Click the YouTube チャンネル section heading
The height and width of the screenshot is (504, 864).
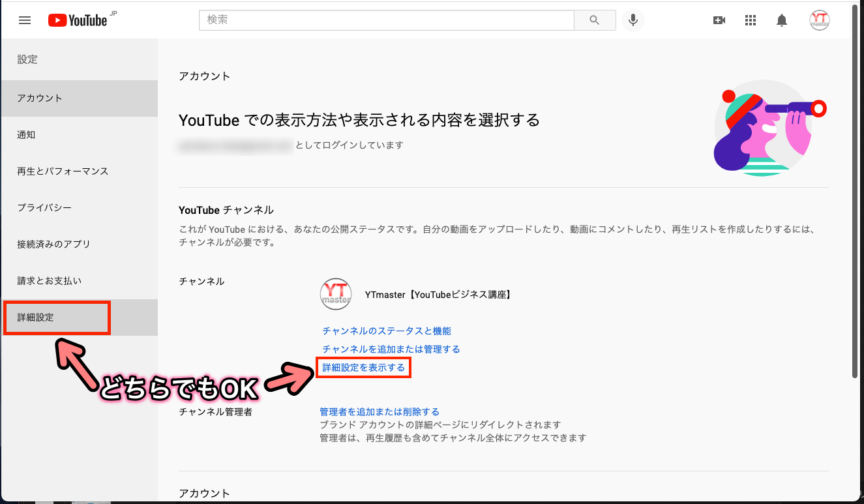pos(226,210)
